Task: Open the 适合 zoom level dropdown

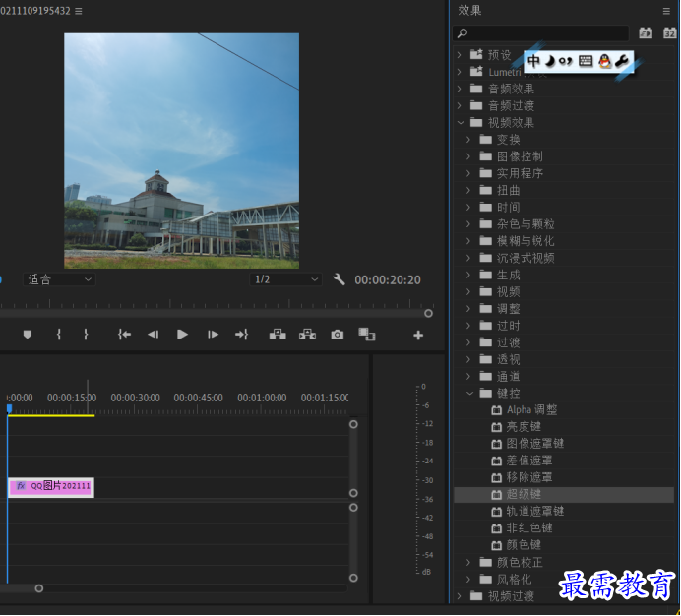Action: coord(59,279)
